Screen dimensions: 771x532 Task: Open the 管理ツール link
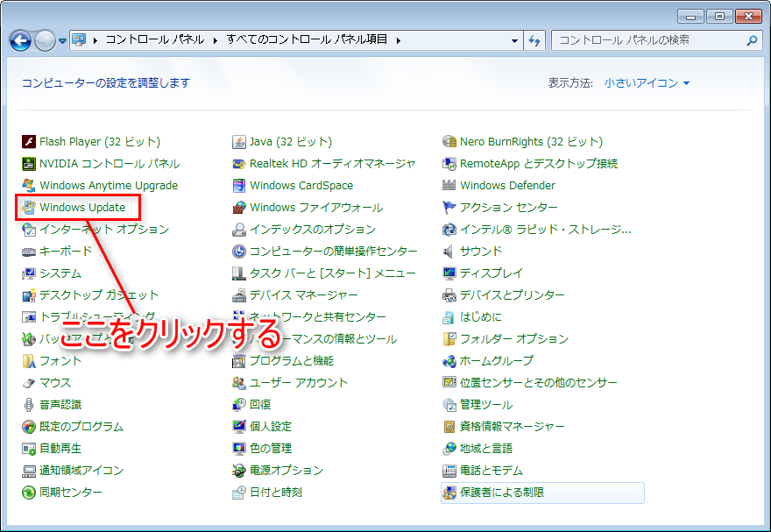point(486,405)
